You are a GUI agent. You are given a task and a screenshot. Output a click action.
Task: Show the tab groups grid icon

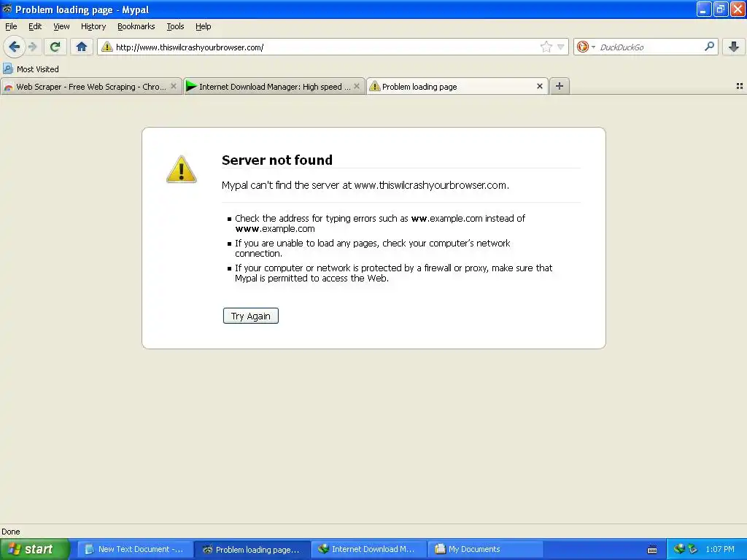(740, 86)
